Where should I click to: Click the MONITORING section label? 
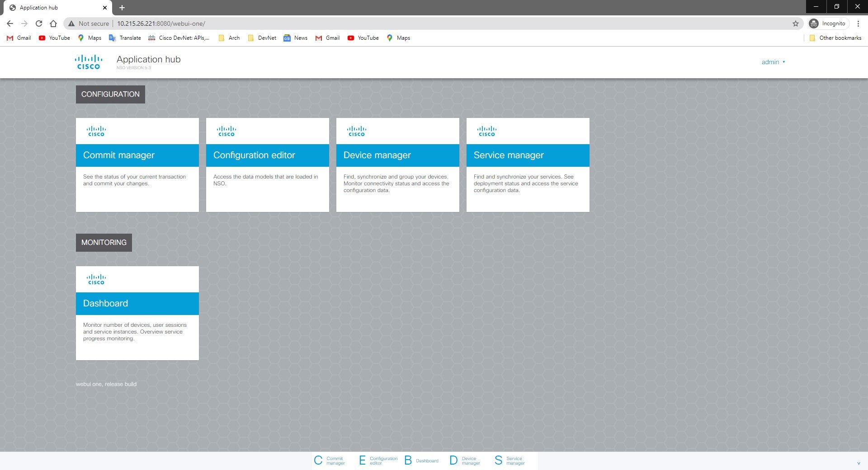coord(104,243)
